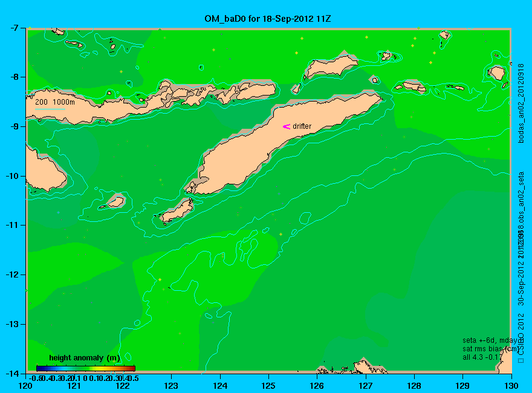Click the vertical '30-Sep-2012' date text
532x393 pixels.
pyautogui.click(x=521, y=283)
